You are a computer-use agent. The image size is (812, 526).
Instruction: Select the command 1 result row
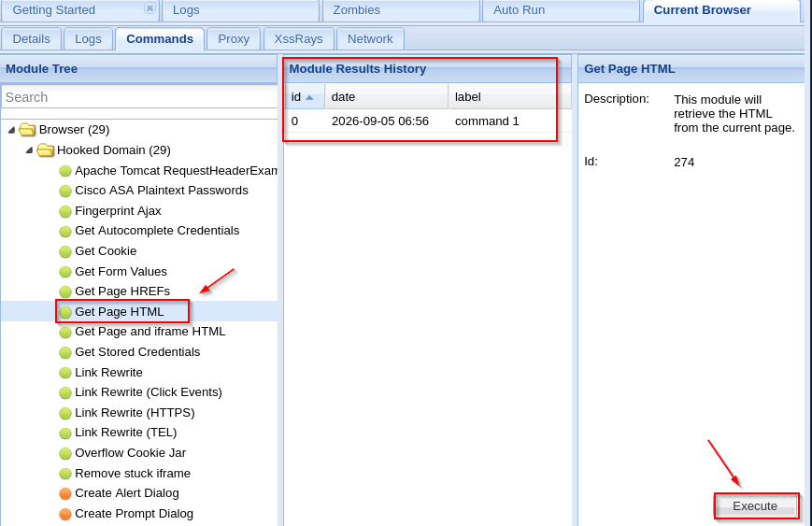tap(428, 121)
